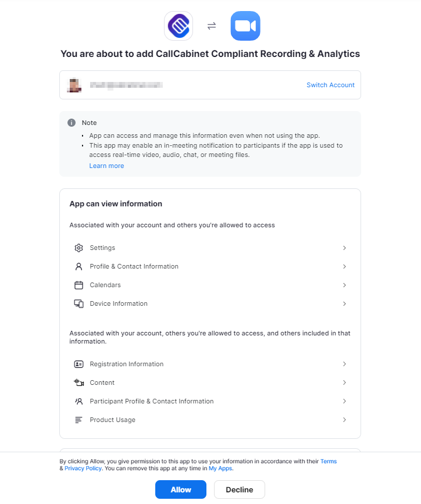Open the Switch Account link
This screenshot has height=504, width=421.
[x=330, y=85]
